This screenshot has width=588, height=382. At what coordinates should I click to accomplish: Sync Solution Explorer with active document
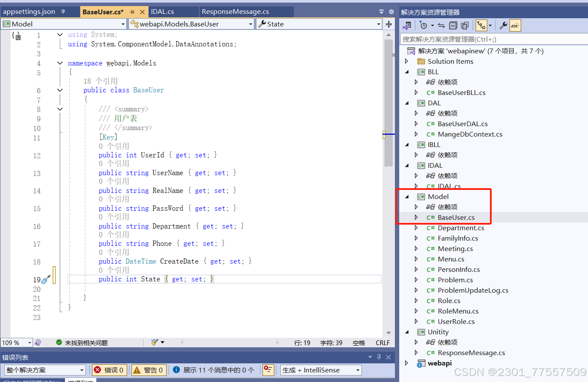point(441,25)
